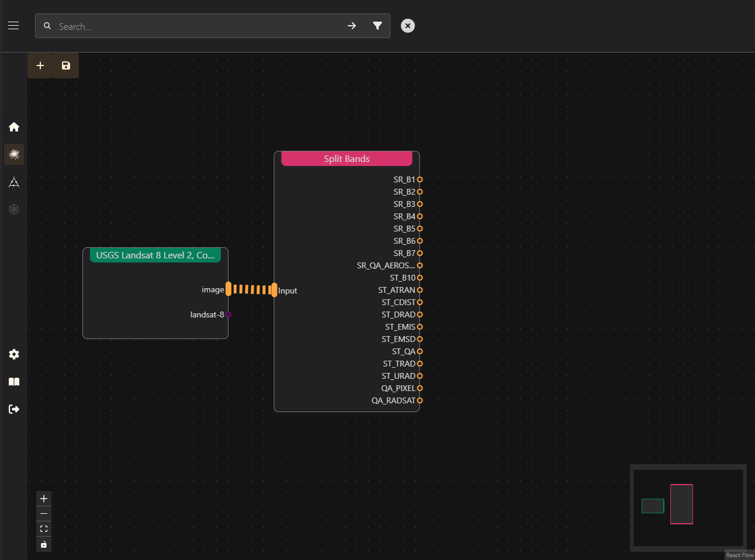Click the SR_B4 output port

[x=420, y=216]
